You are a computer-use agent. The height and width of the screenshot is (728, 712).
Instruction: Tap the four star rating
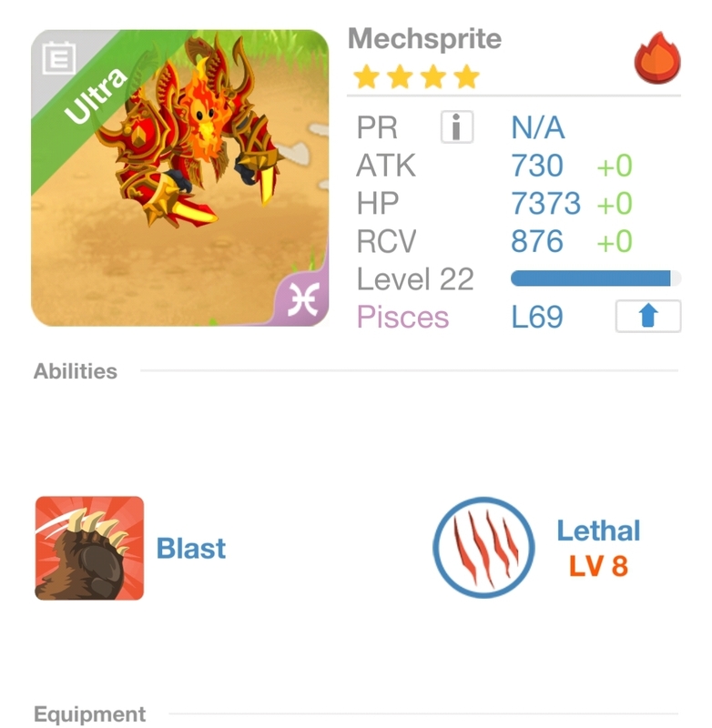click(416, 76)
